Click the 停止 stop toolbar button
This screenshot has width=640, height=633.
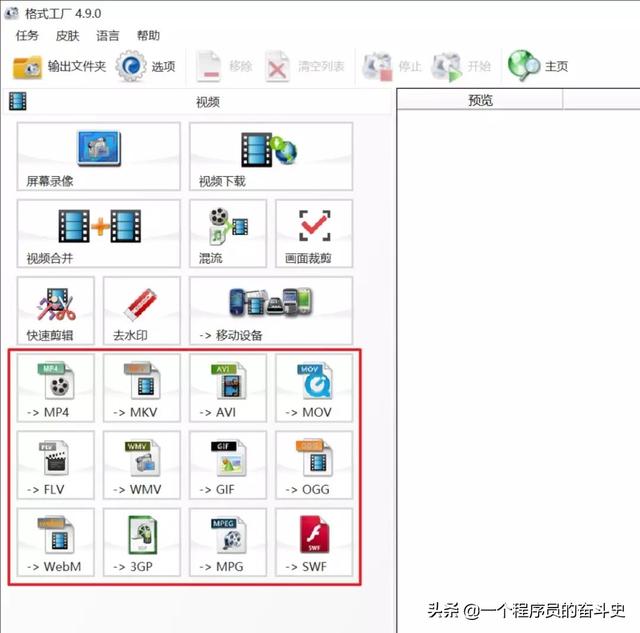point(392,66)
